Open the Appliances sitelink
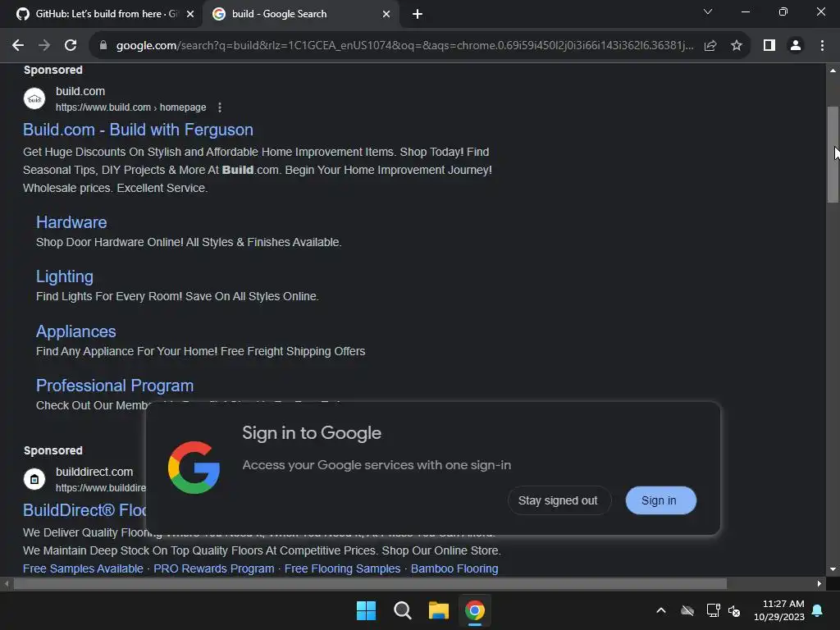The image size is (840, 630). point(76,331)
